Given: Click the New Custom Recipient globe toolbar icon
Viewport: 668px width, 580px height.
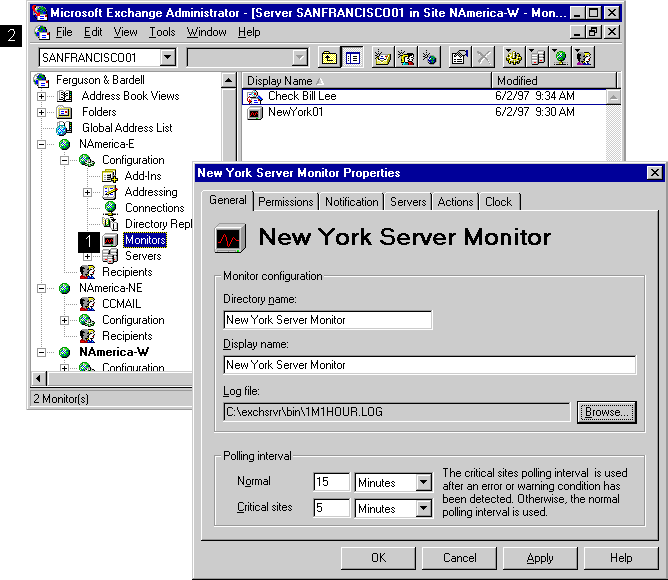Looking at the screenshot, I should coord(429,57).
